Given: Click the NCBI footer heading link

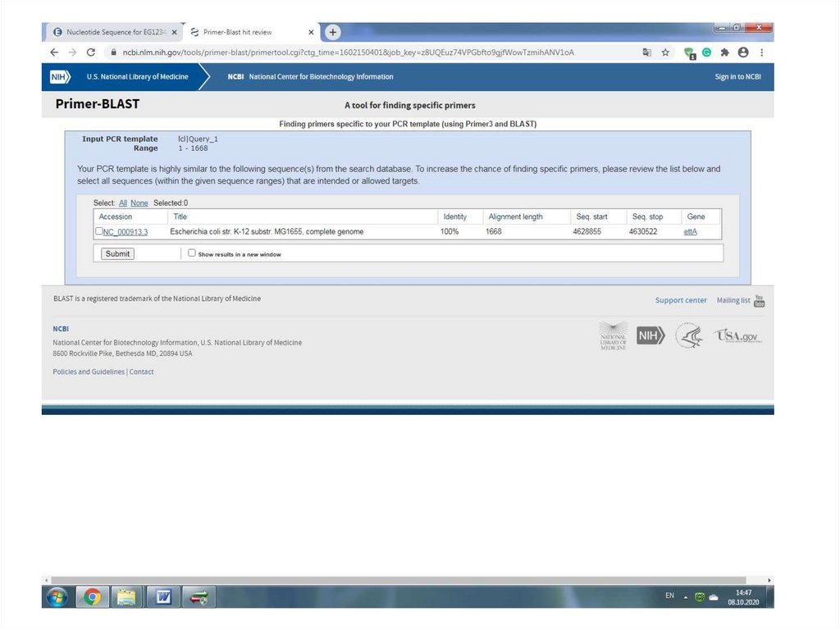Looking at the screenshot, I should point(61,329).
